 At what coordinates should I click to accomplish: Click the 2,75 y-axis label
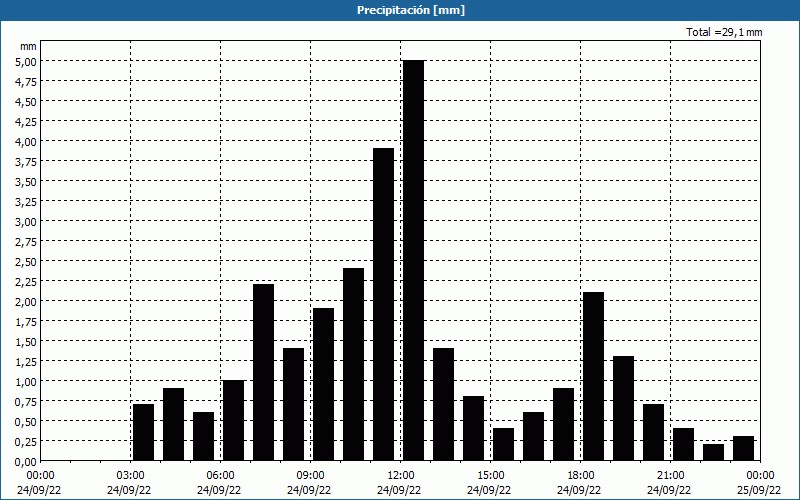point(26,241)
